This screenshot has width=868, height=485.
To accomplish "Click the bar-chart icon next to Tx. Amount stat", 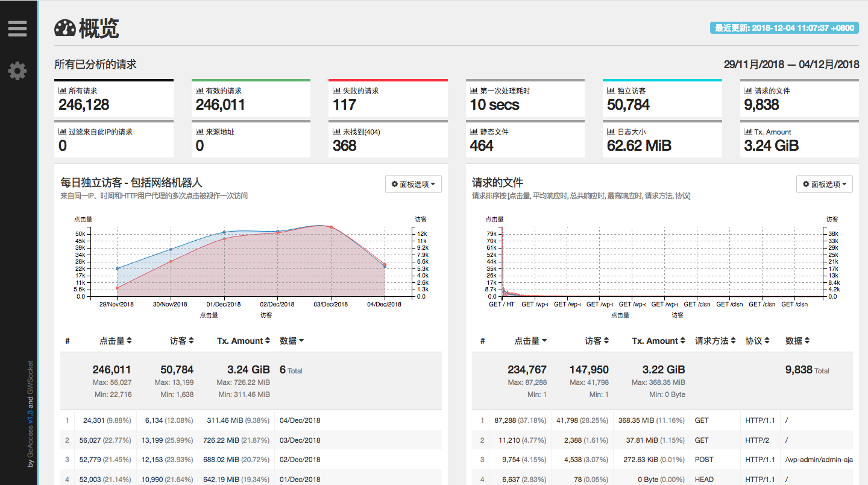I will click(x=748, y=132).
